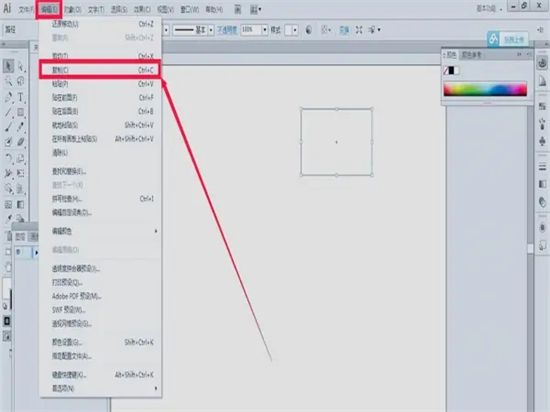Select the Rotate tool

pyautogui.click(x=8, y=158)
